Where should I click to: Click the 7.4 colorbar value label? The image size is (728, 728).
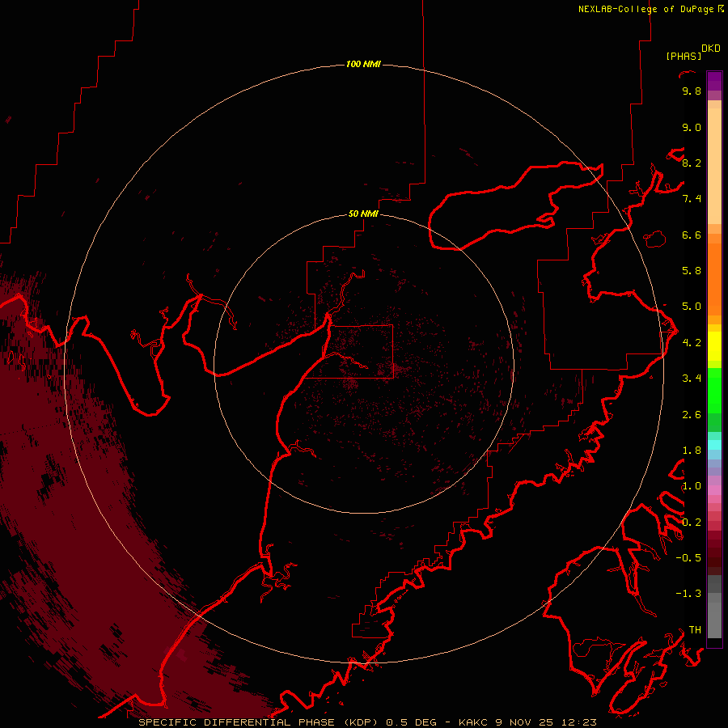pos(692,199)
